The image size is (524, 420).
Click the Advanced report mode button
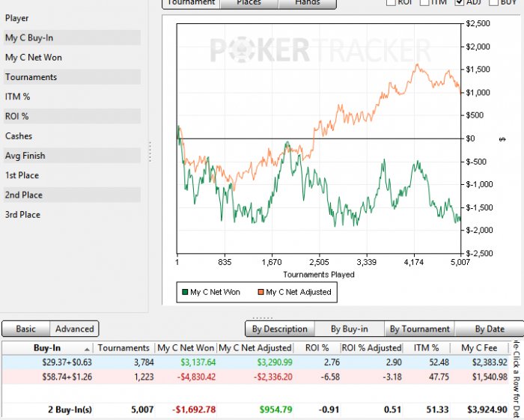click(75, 329)
